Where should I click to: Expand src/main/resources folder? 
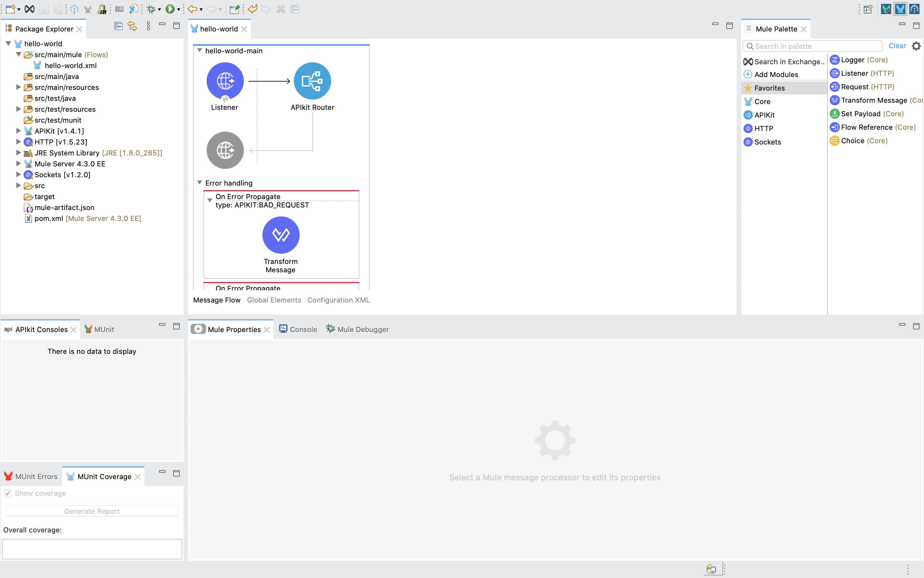tap(18, 87)
